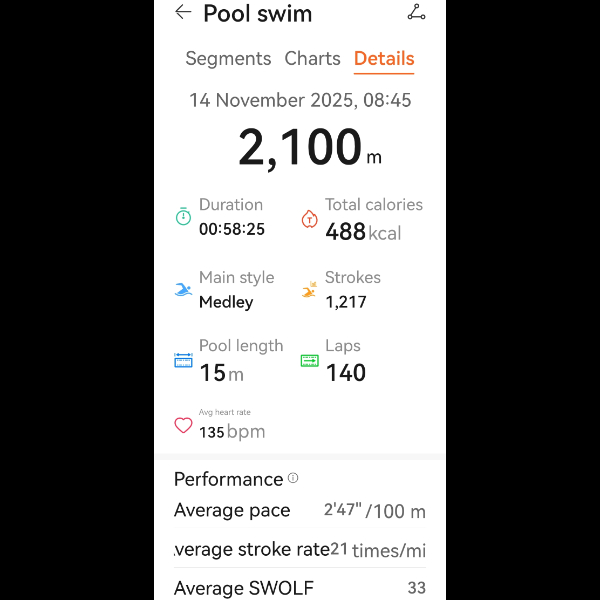This screenshot has width=600, height=600.
Task: Tap the Pool length icon
Action: [183, 360]
